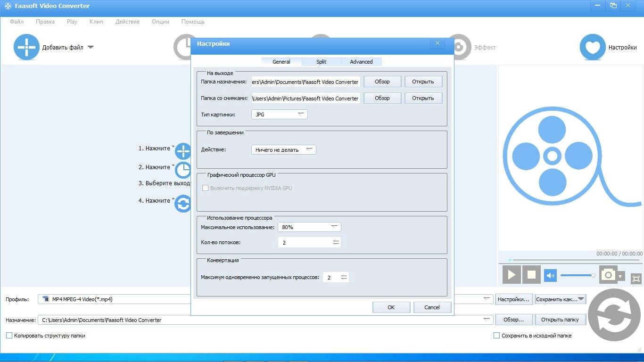Click the Settings heart icon in the toolbar
The width and height of the screenshot is (644, 362).
click(593, 47)
